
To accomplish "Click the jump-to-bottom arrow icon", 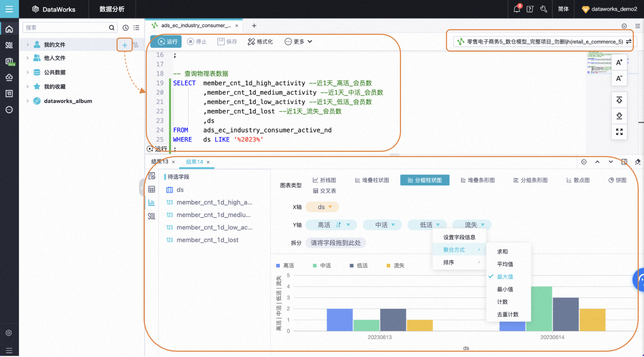I will tap(619, 116).
